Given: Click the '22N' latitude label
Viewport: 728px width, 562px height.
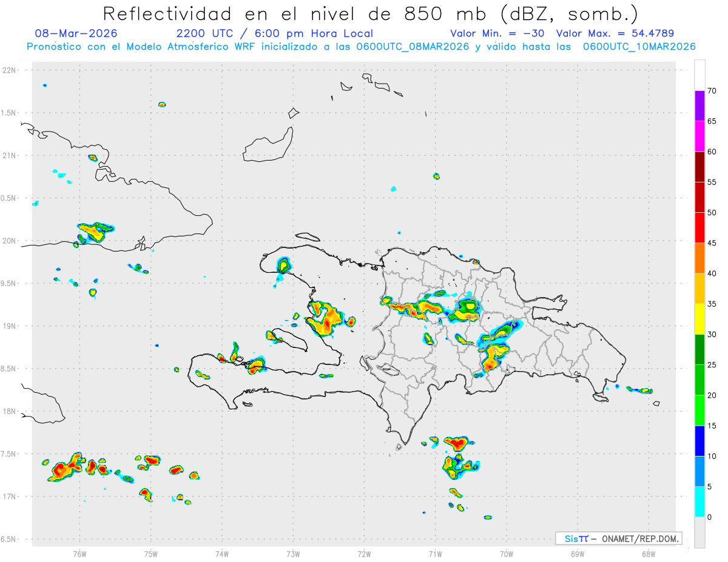Looking at the screenshot, I should 10,70.
